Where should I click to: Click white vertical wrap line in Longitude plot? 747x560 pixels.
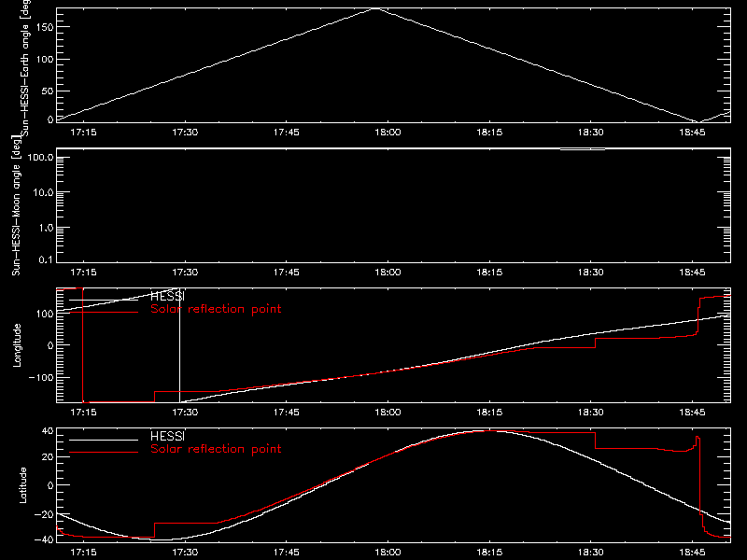click(x=179, y=345)
